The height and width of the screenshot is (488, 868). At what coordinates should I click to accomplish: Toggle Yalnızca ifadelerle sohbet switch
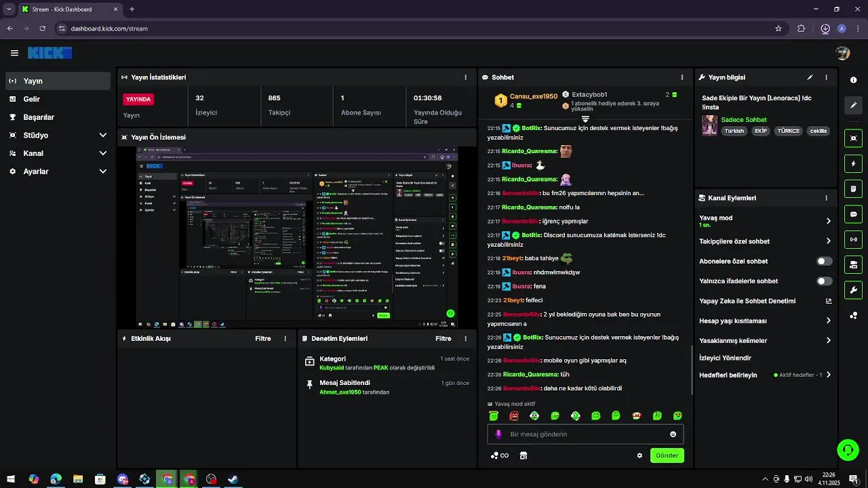click(824, 281)
